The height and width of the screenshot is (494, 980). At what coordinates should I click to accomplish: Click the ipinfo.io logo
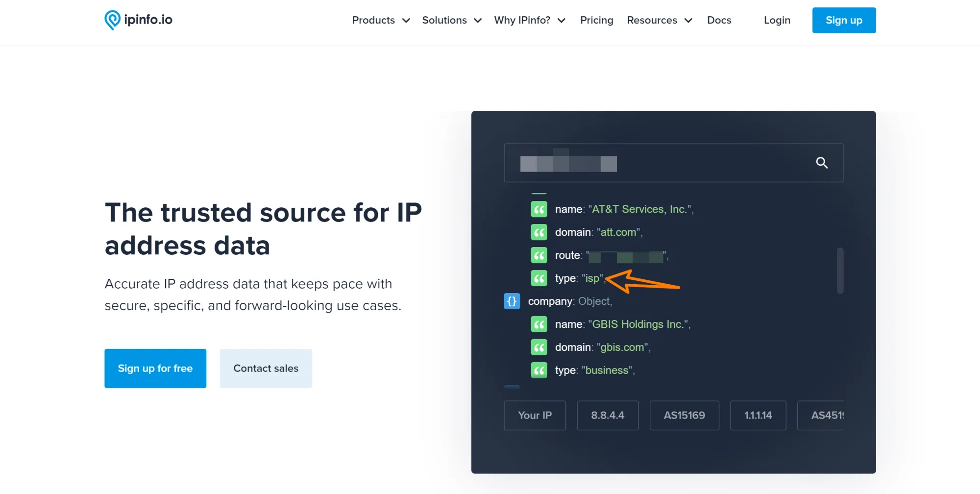pos(138,20)
